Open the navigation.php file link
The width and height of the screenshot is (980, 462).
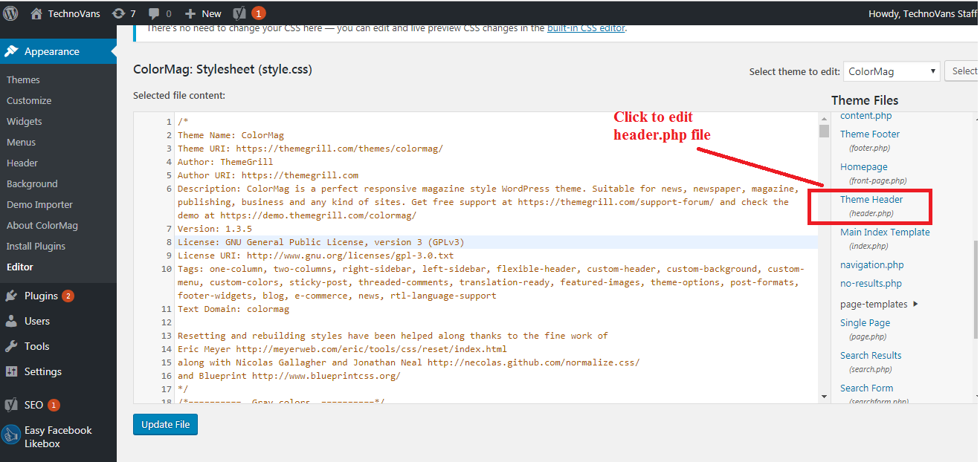click(872, 264)
